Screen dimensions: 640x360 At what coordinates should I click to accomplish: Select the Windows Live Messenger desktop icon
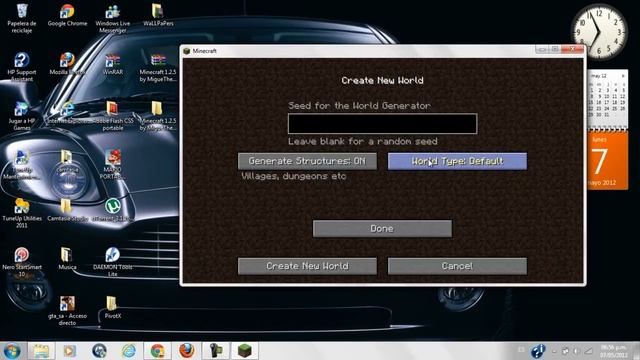click(x=113, y=18)
